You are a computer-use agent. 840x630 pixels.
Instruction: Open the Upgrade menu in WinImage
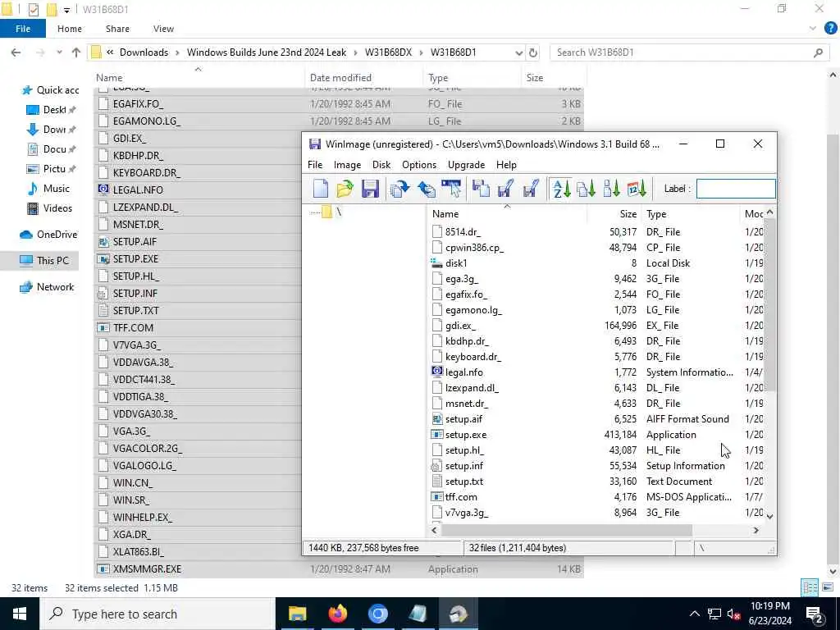(x=466, y=164)
